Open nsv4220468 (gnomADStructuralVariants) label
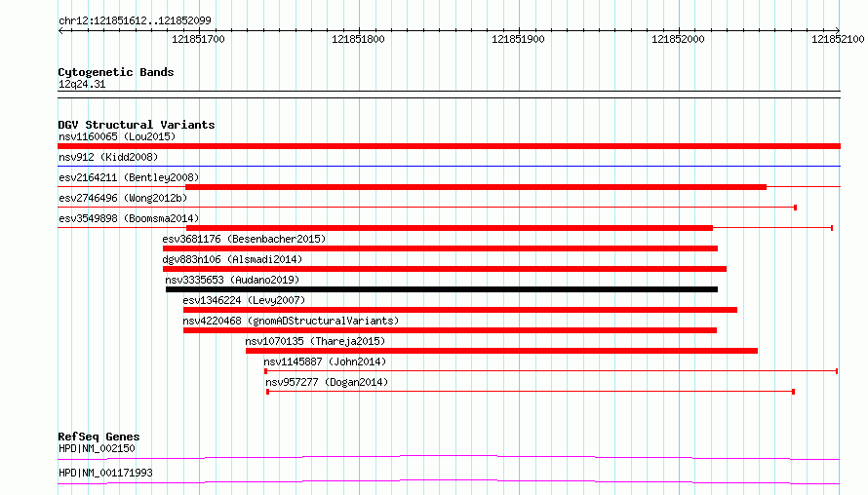Viewport: 868px width, 495px height. 291,321
